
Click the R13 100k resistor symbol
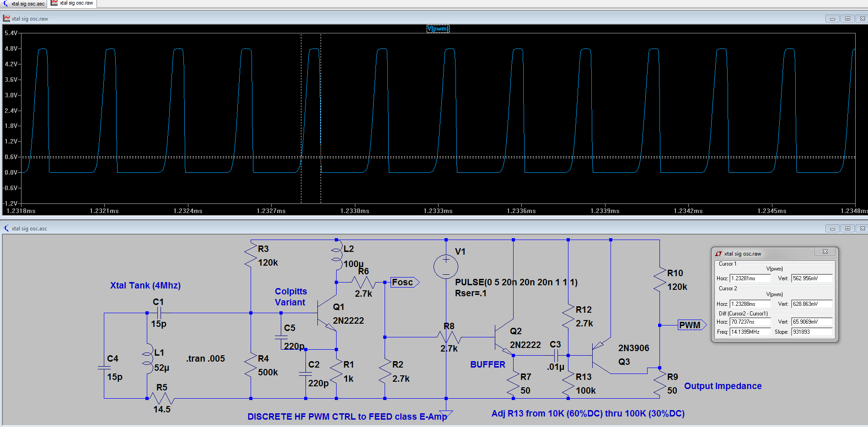click(568, 383)
